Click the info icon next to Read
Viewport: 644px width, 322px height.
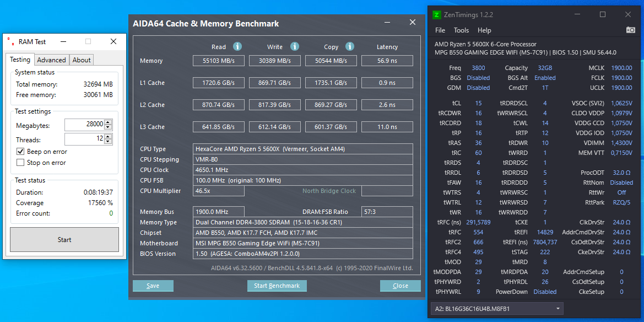(237, 47)
